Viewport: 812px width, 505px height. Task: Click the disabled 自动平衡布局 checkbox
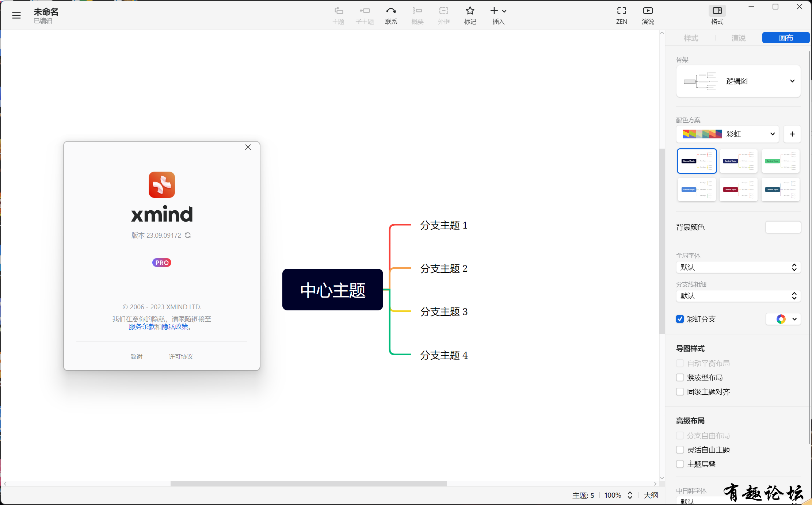pyautogui.click(x=680, y=363)
